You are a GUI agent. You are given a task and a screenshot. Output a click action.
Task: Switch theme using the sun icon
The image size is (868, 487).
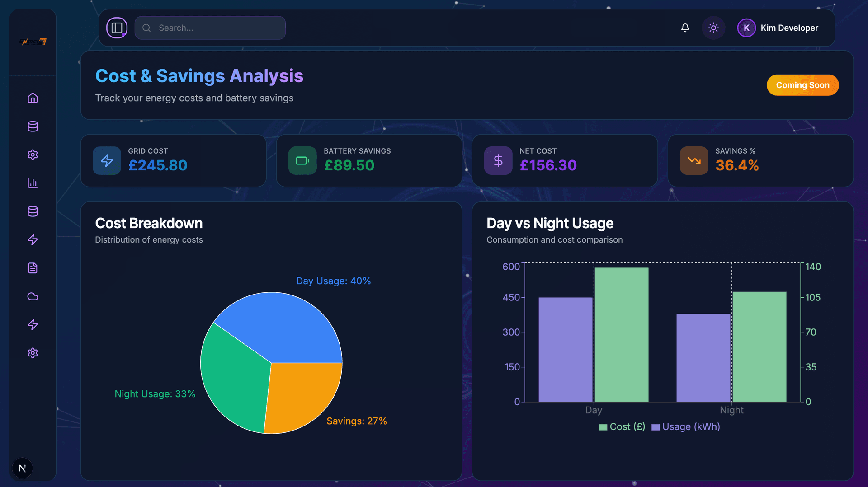click(x=713, y=28)
